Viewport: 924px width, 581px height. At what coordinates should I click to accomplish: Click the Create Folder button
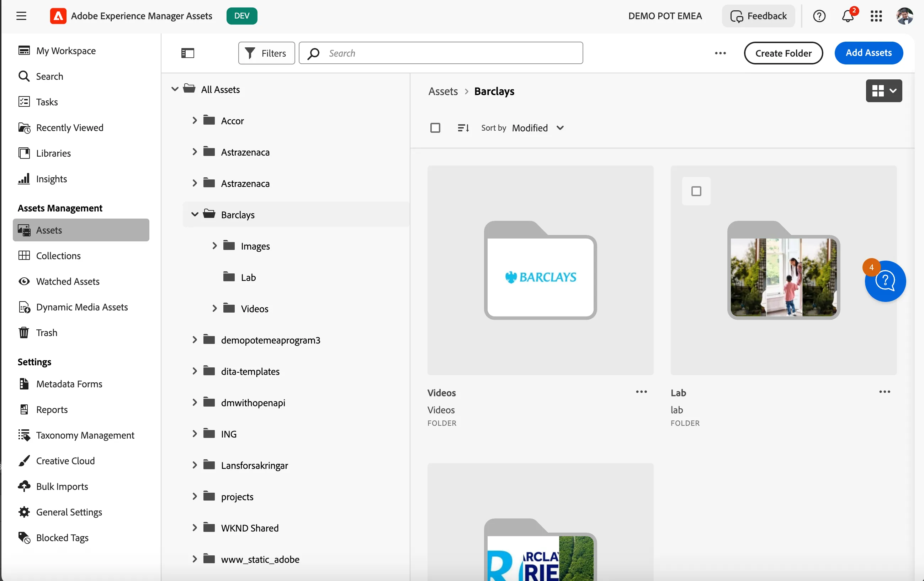click(x=783, y=53)
